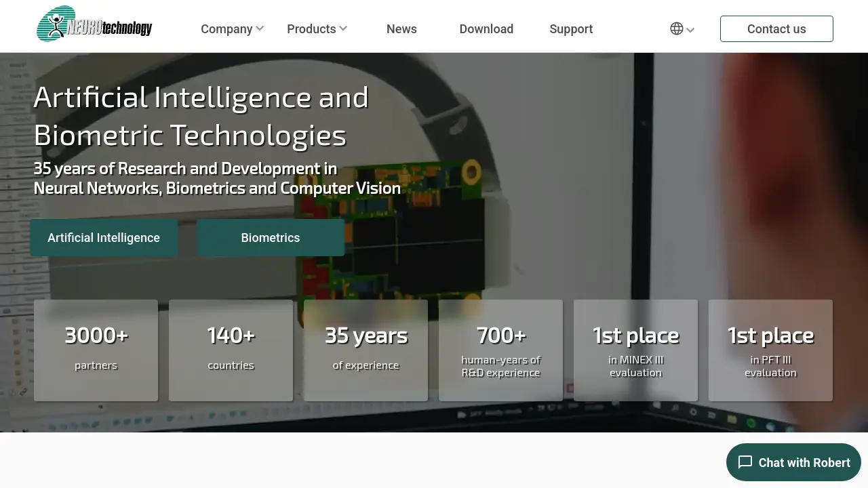Screen dimensions: 868x488
Task: Click the 35 years of Research subtitle
Action: 217,178
